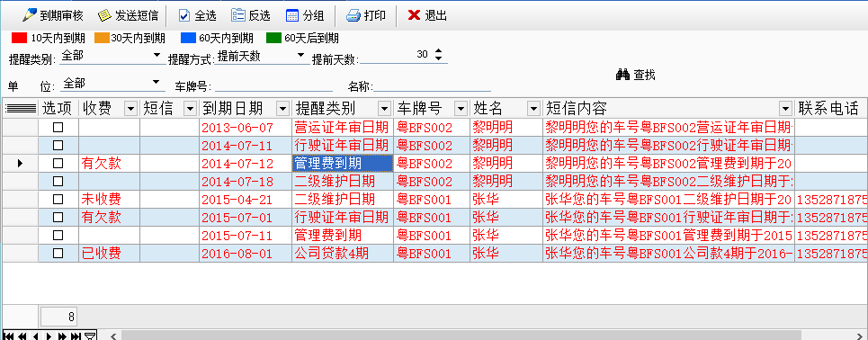Click the grid indicator icon left of 选项
The height and width of the screenshot is (340, 868).
(x=21, y=108)
